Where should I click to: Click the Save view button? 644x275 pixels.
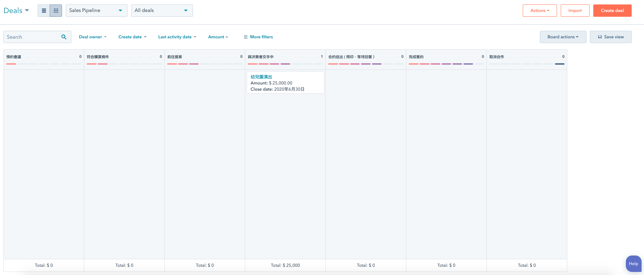610,37
